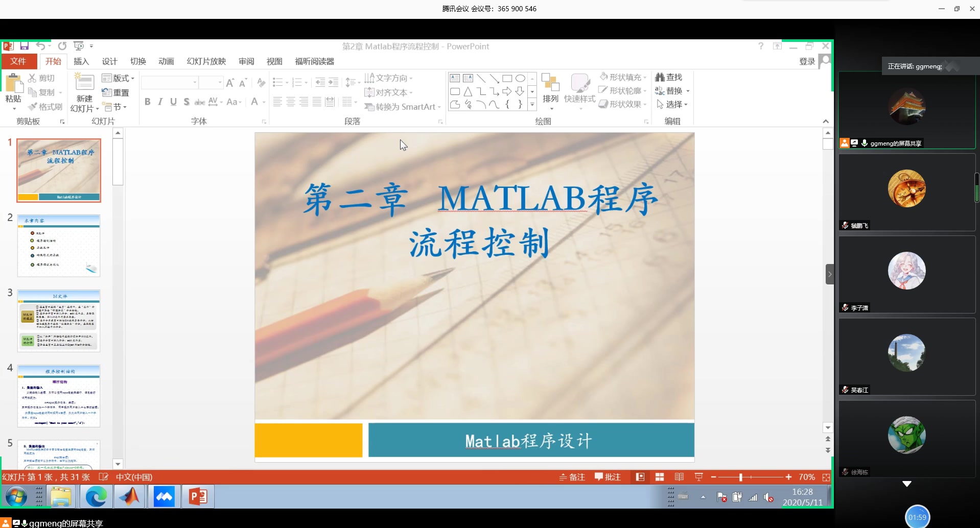
Task: Toggle justified text alignment
Action: 317,102
